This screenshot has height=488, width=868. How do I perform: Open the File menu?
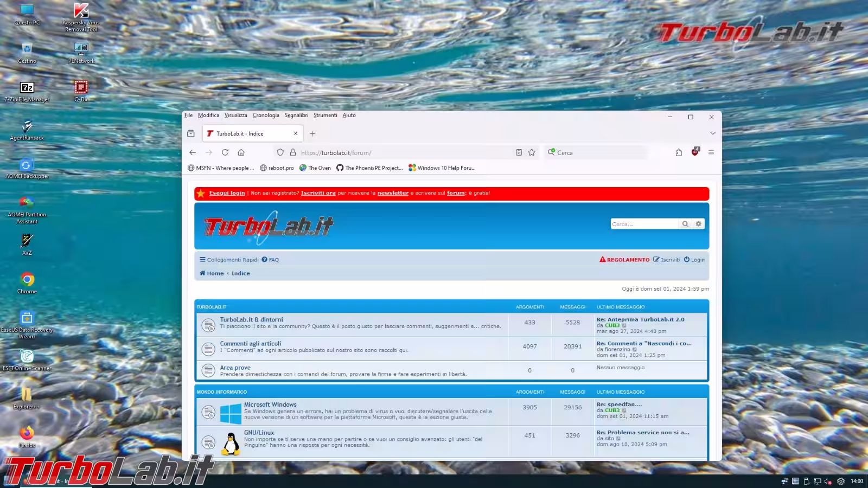188,115
